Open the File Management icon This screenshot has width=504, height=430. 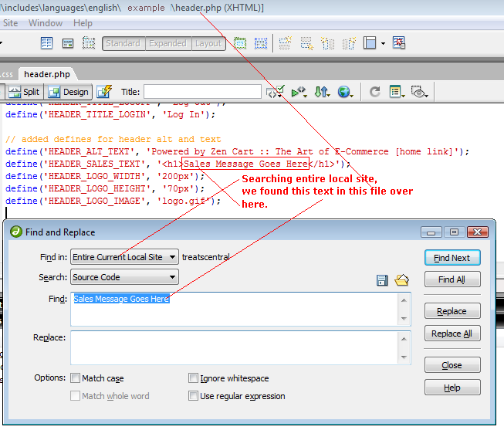[x=322, y=92]
